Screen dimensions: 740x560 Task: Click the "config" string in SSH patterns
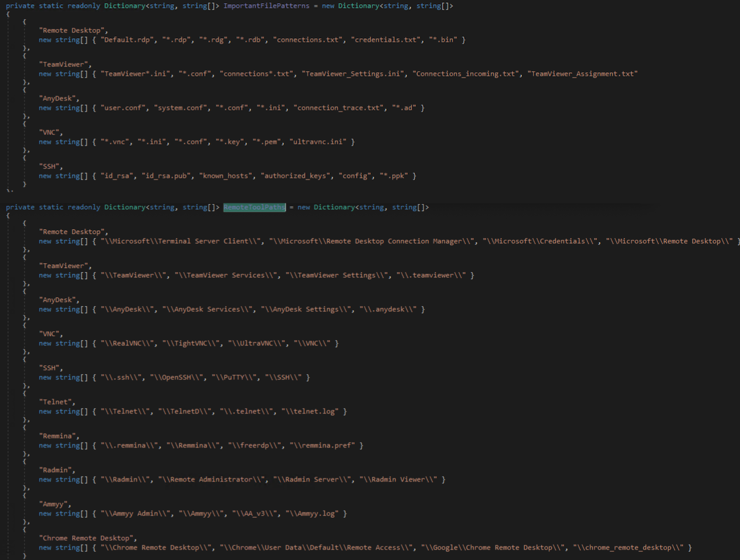coord(355,176)
